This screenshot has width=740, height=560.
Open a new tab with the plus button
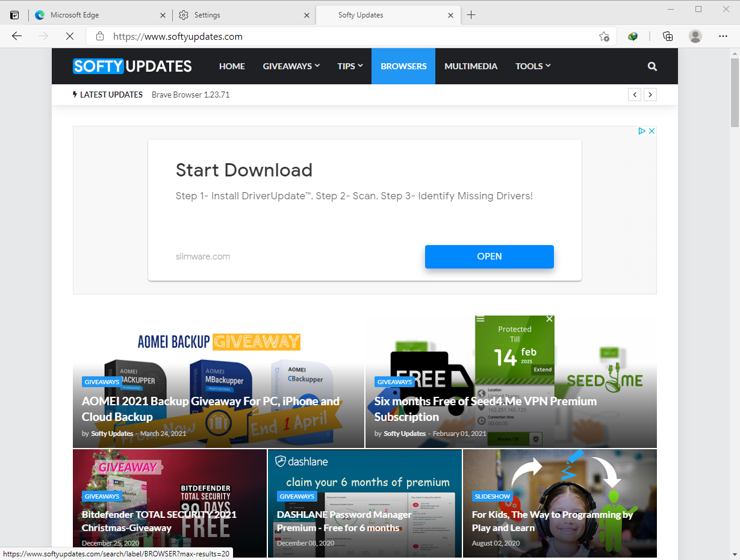point(471,15)
